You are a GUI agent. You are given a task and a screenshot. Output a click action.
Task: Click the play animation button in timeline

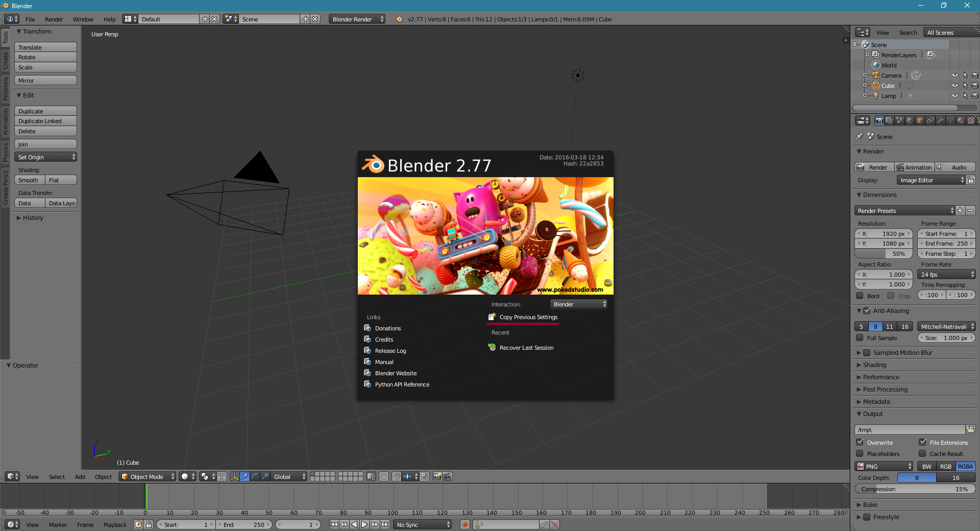(364, 524)
